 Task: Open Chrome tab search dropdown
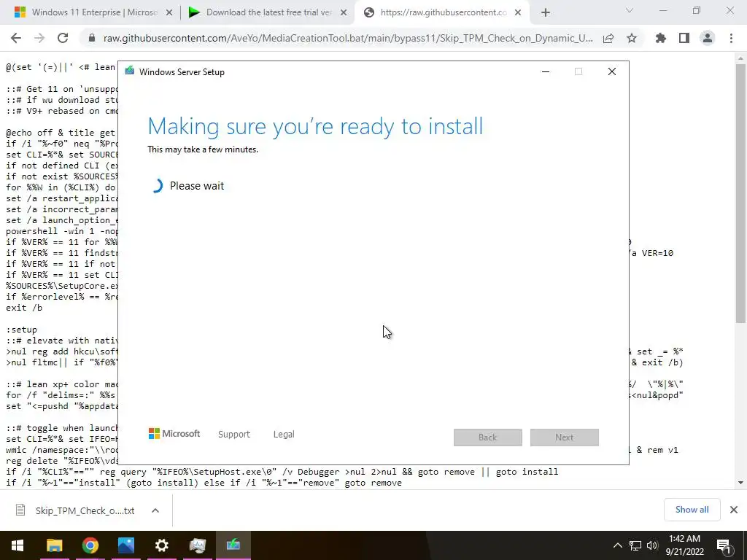click(630, 10)
